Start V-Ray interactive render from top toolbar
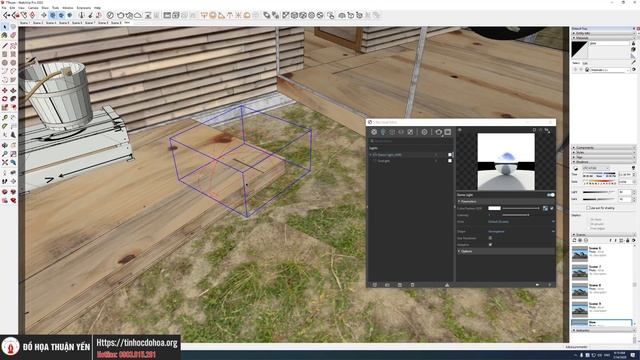Image resolution: width=640 pixels, height=360 pixels. (x=129, y=15)
